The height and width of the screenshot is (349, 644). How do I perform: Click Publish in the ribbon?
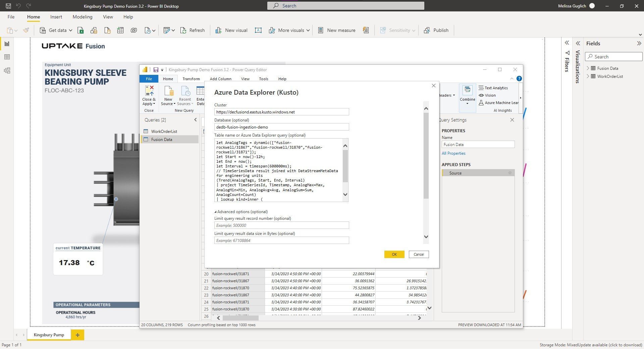436,31
